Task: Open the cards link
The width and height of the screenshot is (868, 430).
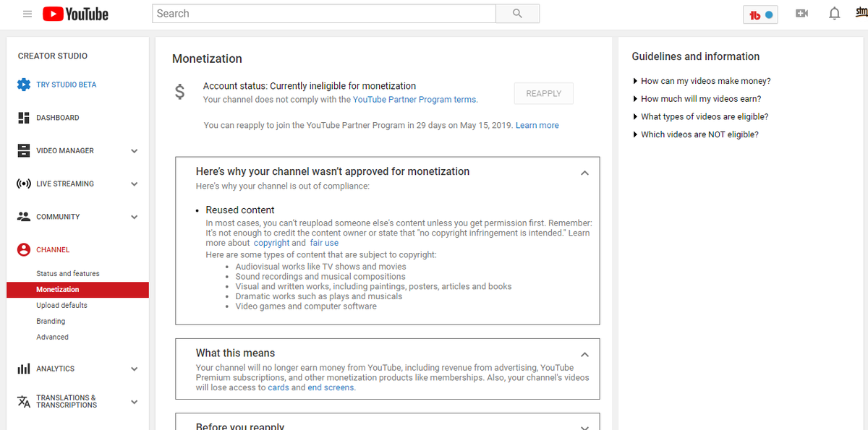Action: 278,387
